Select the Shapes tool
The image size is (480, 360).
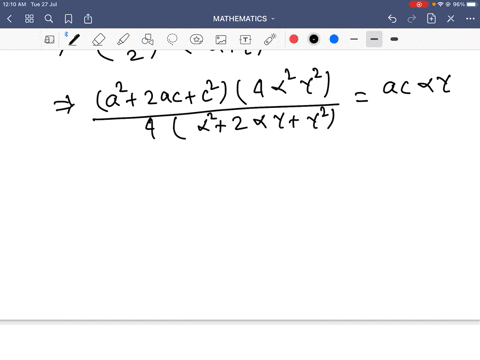click(148, 40)
